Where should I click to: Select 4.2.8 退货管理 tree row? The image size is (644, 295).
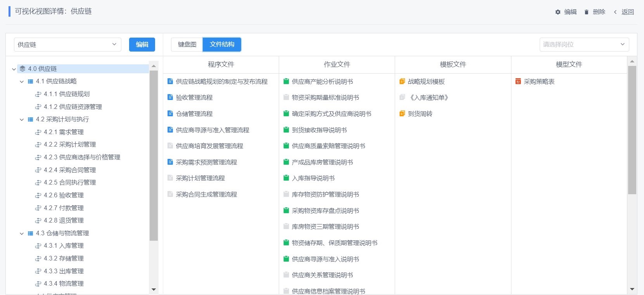click(x=64, y=221)
